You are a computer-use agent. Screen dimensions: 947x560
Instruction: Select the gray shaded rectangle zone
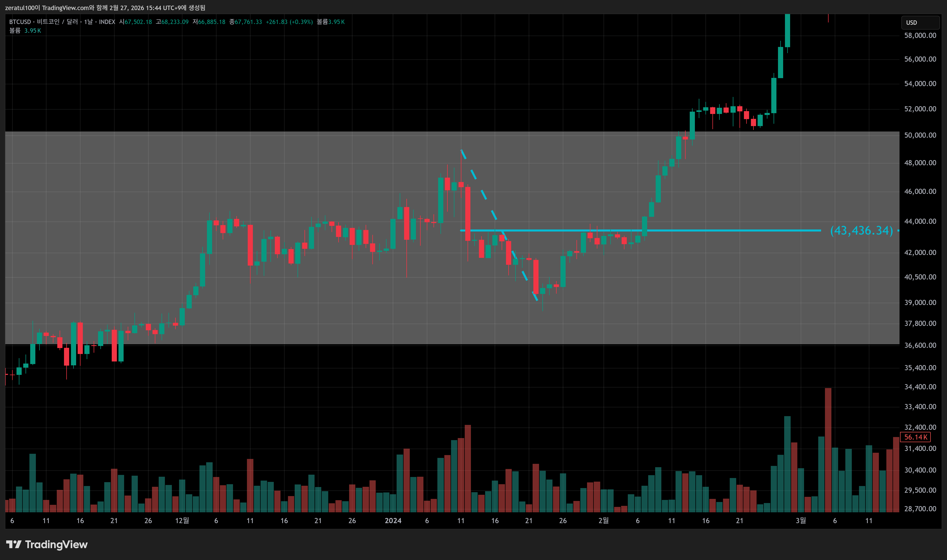[x=452, y=238]
